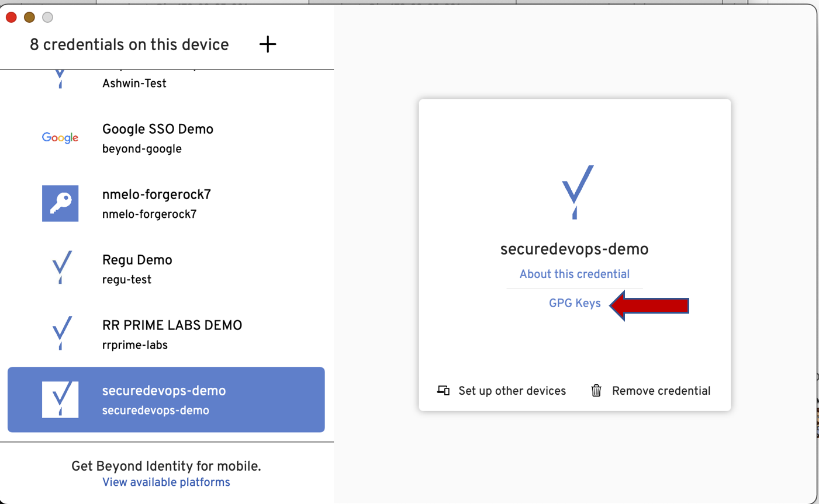The image size is (819, 504).
Task: Click View available platforms link
Action: point(166,483)
